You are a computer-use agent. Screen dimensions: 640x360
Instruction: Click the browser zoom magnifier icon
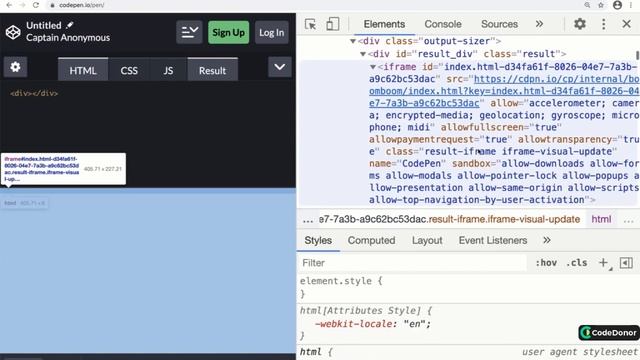[587, 5]
